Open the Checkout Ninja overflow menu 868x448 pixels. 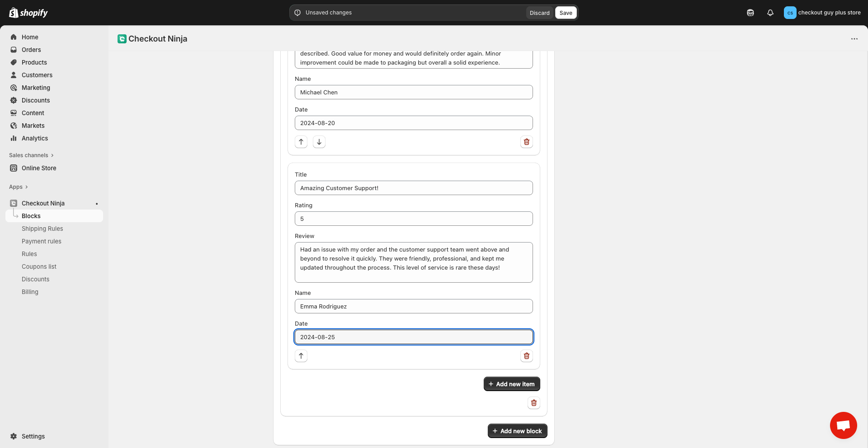tap(854, 39)
